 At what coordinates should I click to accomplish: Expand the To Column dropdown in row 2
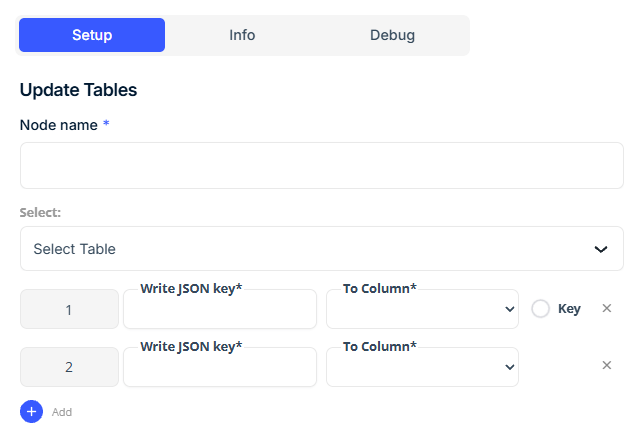pyautogui.click(x=422, y=367)
